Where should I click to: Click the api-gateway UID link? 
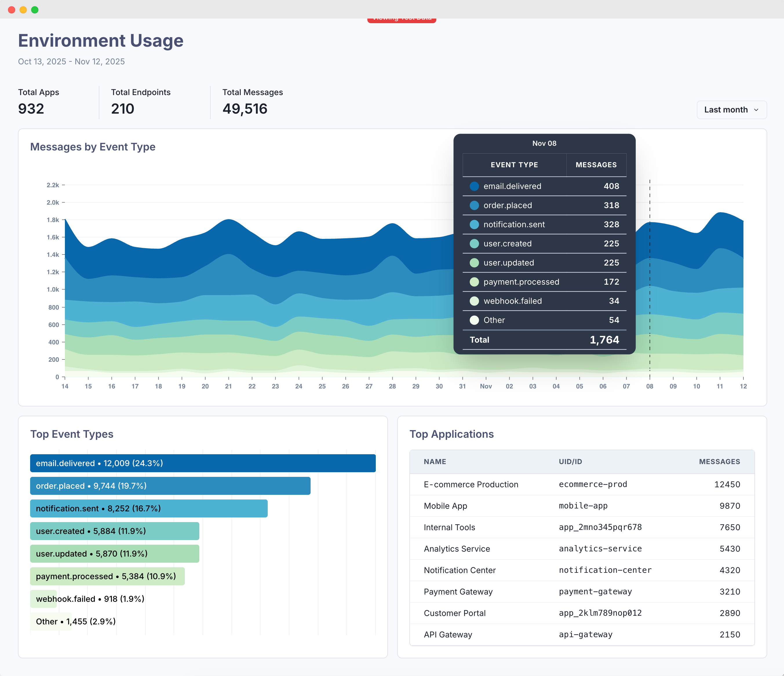586,634
